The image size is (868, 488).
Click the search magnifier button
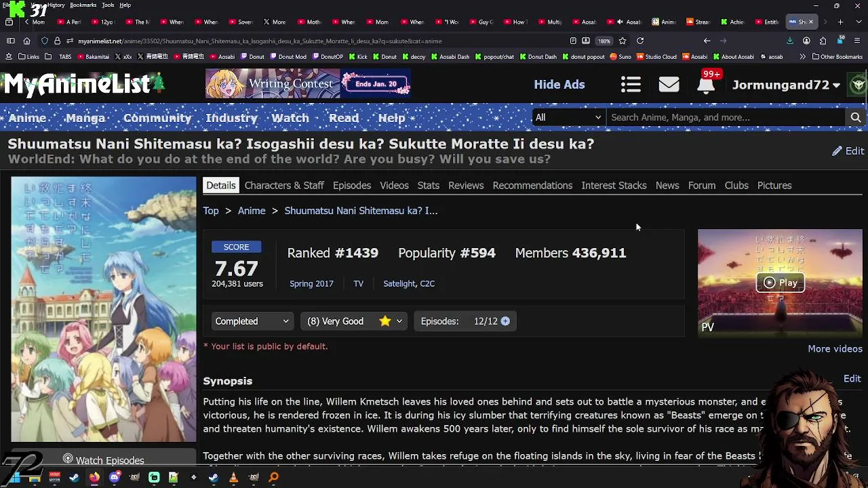pyautogui.click(x=856, y=117)
